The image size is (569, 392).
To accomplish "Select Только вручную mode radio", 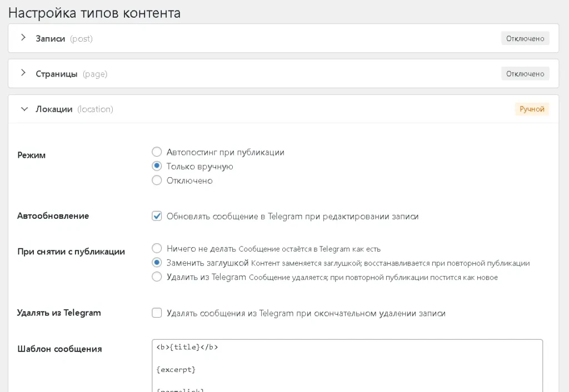I will coord(157,165).
